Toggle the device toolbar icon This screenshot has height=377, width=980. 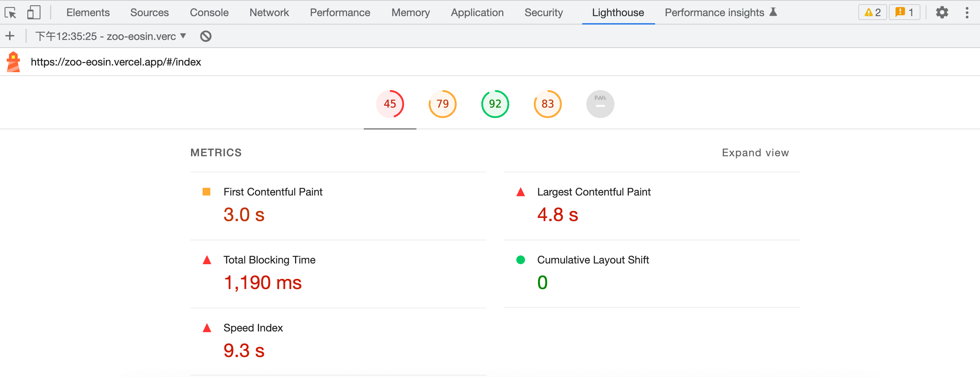[34, 13]
